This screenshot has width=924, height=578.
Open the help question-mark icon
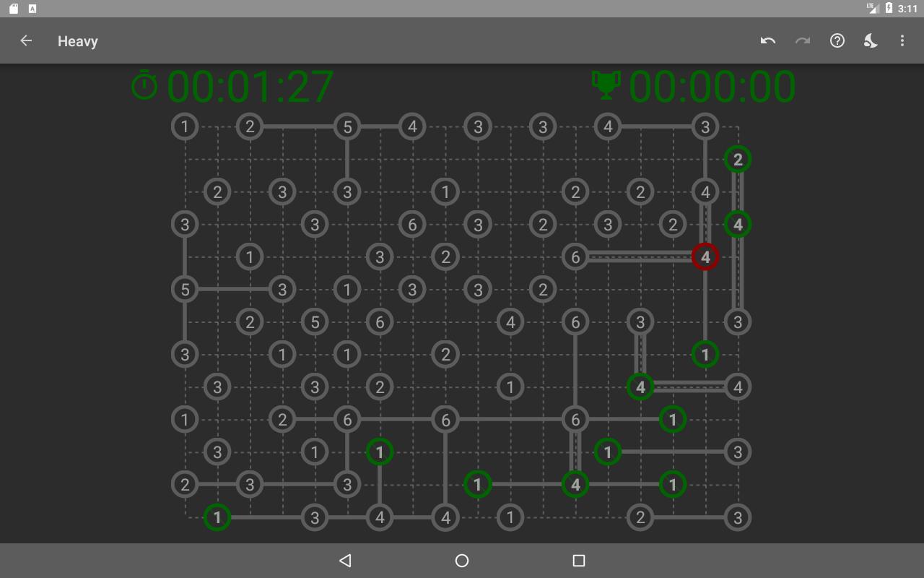(837, 40)
